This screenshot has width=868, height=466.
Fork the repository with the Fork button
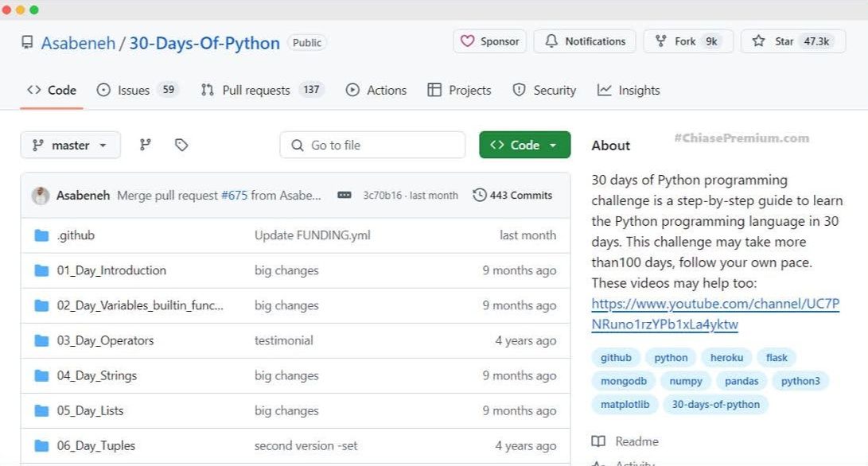pyautogui.click(x=688, y=41)
